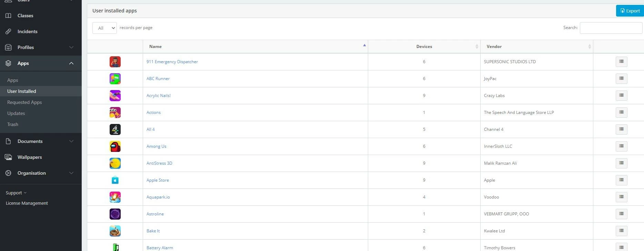Open device list button for Among Us
The width and height of the screenshot is (644, 251).
tap(621, 146)
